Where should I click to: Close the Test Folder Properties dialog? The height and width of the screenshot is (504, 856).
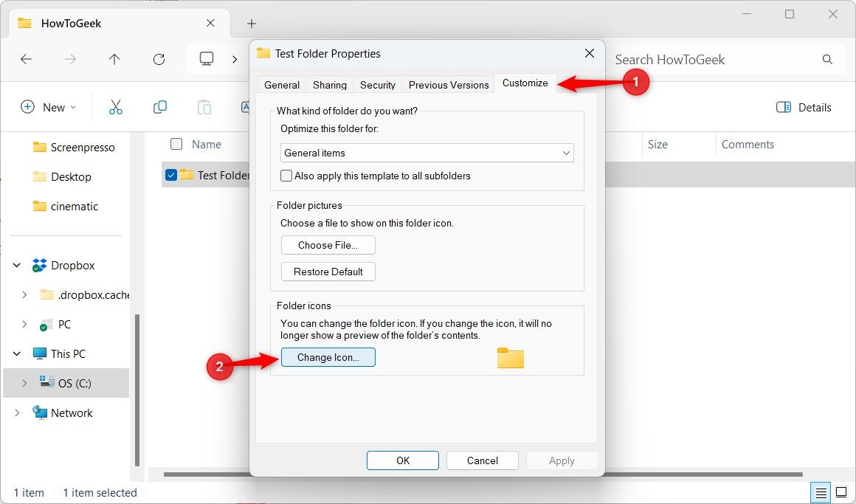point(590,54)
